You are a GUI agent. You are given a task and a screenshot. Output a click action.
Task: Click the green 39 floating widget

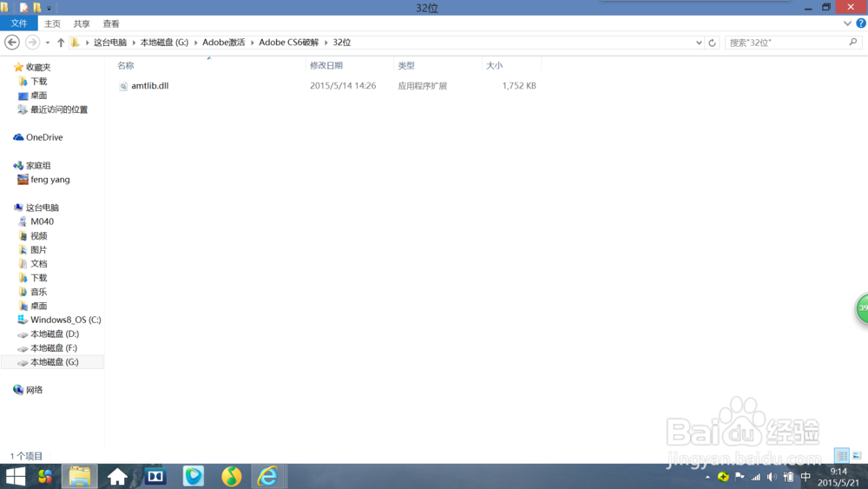[861, 308]
